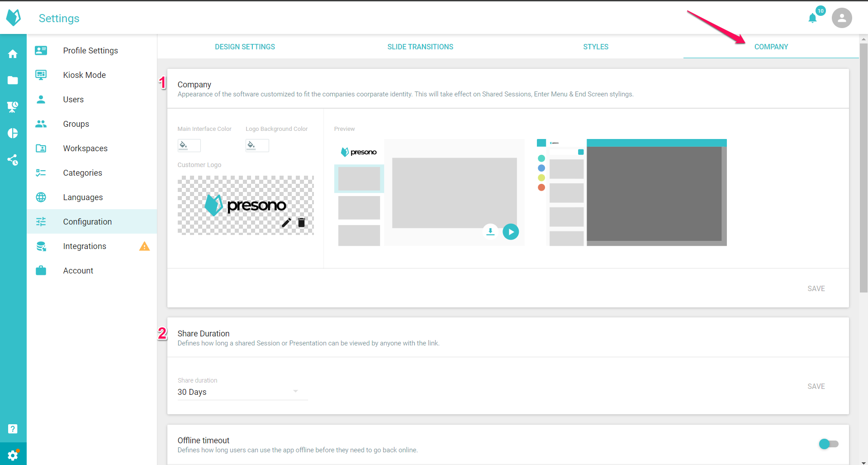Edit the customer logo with the pencil icon
Screen dimensions: 868x465
pos(286,222)
